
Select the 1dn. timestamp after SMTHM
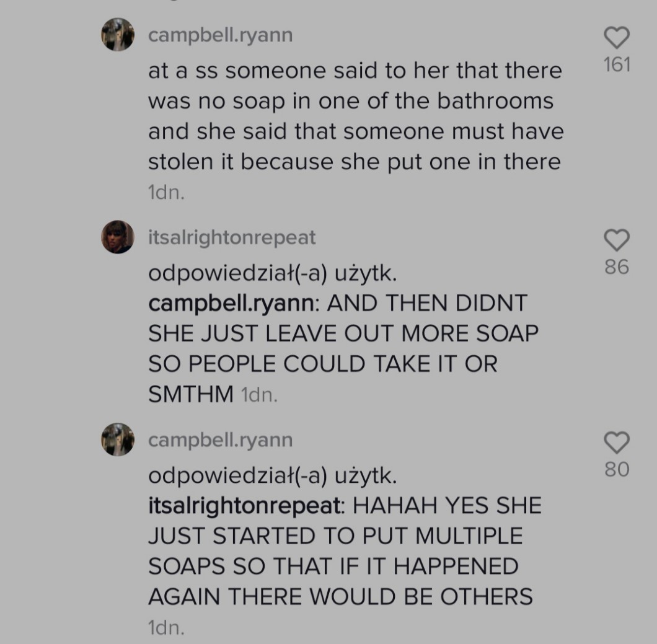[259, 395]
